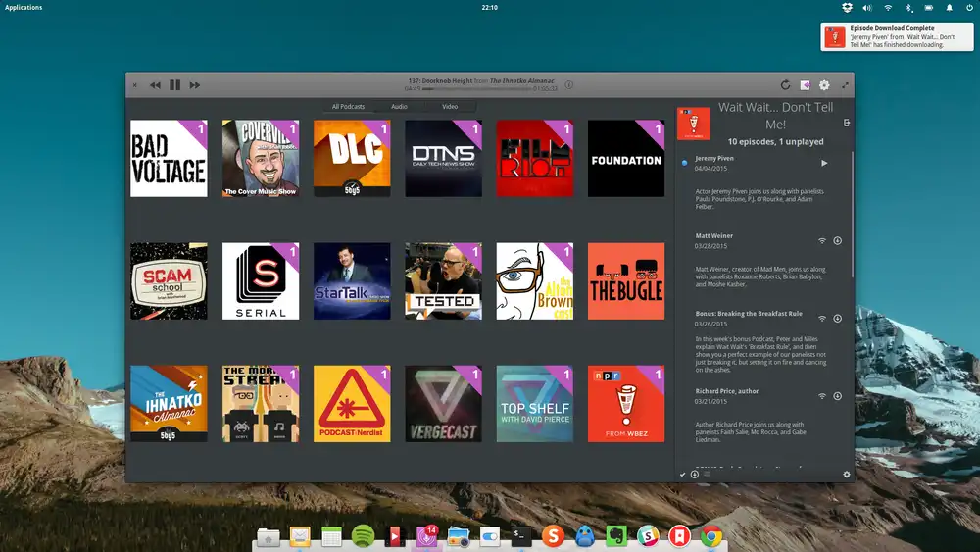Download all episodes icon at sidebar bottom
Screen dimensions: 980x552
tap(695, 475)
